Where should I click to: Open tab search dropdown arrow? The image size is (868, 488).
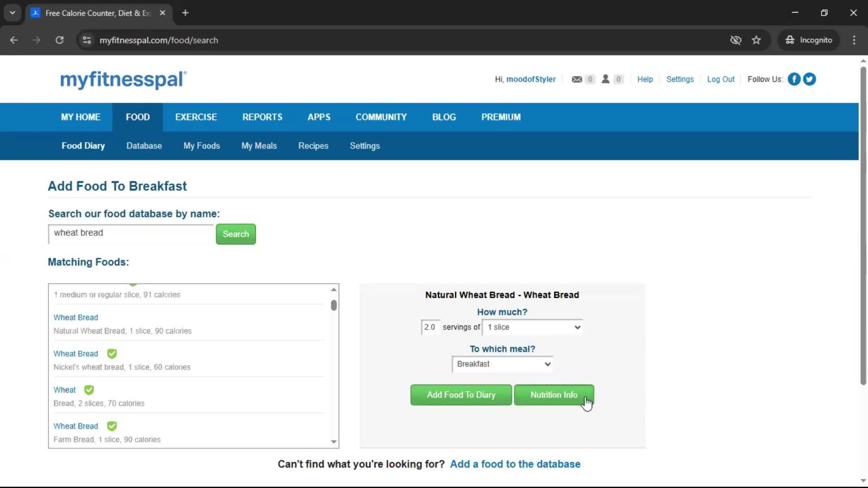[12, 13]
